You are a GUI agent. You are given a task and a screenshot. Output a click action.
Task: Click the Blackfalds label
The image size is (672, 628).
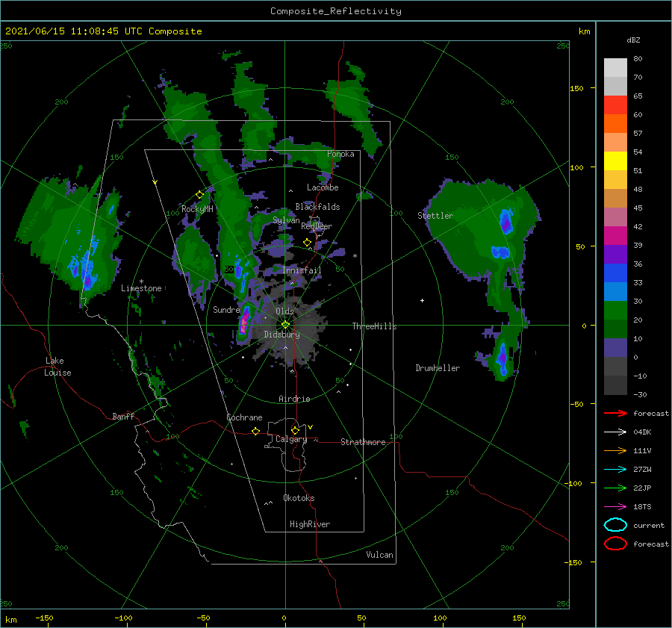(x=317, y=207)
